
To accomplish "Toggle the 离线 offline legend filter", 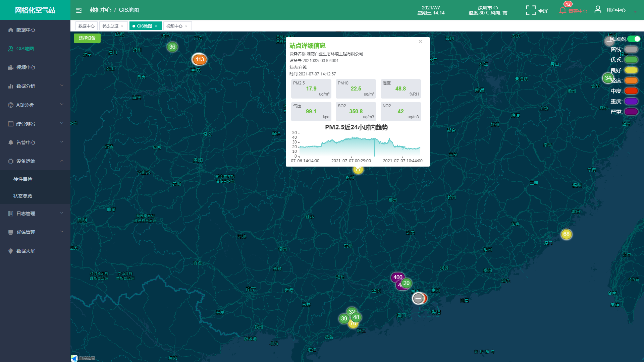I will click(631, 49).
